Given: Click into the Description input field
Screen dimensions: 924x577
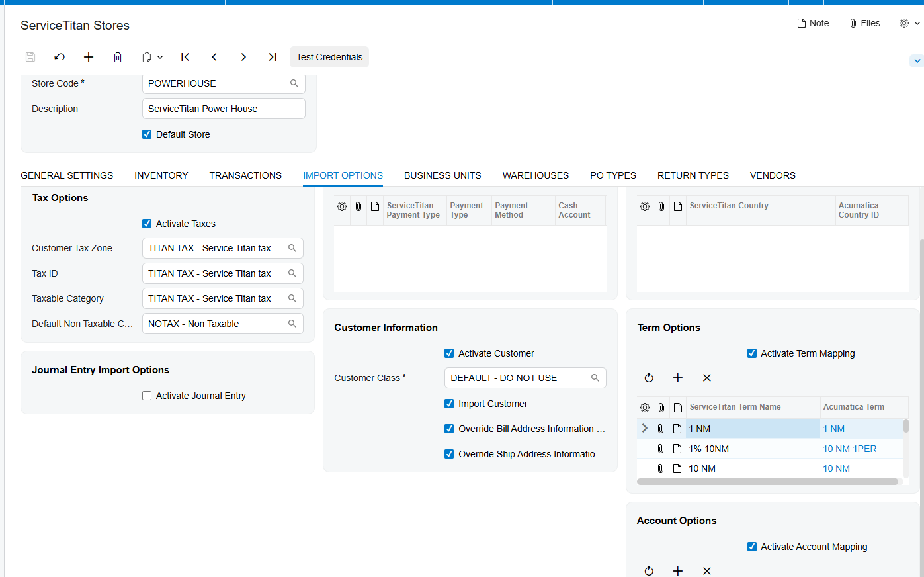Looking at the screenshot, I should click(224, 109).
